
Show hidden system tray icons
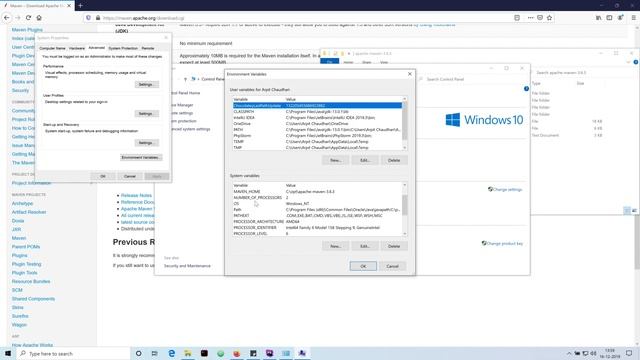coord(569,353)
